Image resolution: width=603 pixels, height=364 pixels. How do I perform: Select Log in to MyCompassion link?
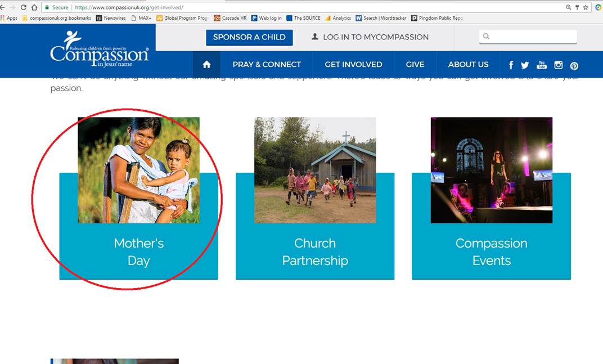coord(370,37)
